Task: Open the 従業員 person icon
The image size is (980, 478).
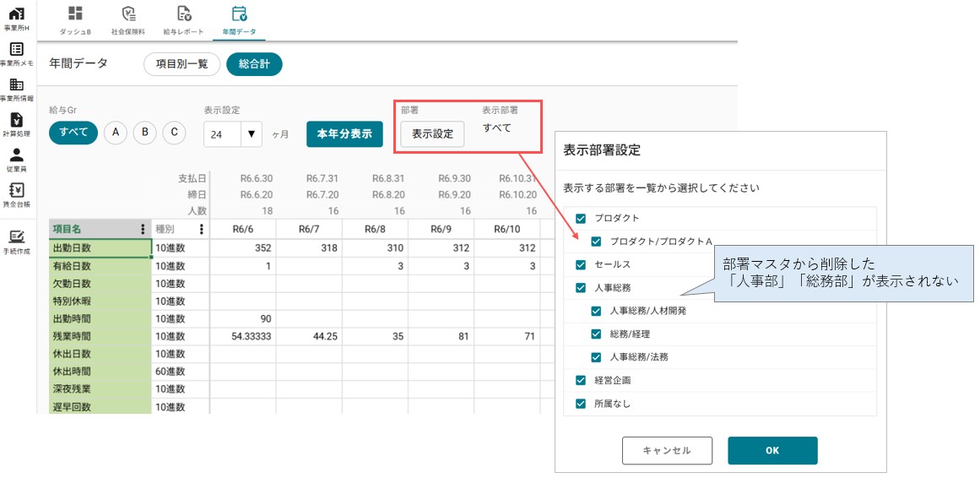Action: click(17, 155)
